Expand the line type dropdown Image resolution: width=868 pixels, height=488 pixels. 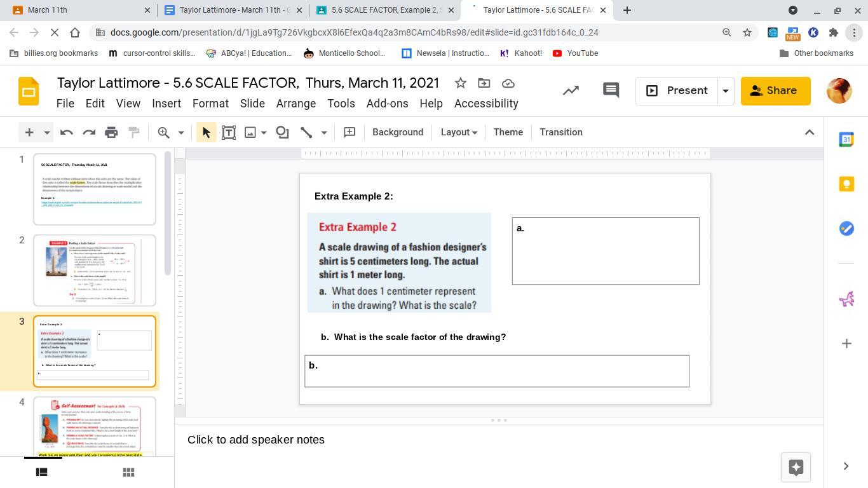pyautogui.click(x=324, y=132)
